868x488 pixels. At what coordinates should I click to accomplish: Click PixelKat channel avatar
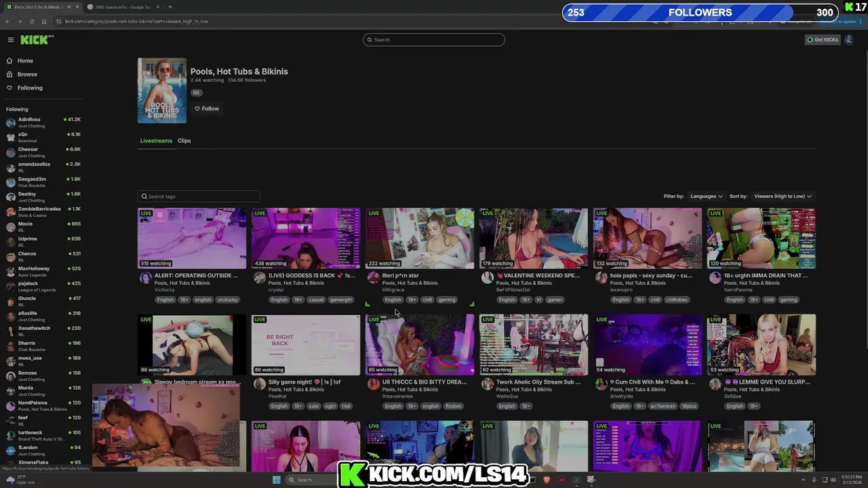coord(259,384)
